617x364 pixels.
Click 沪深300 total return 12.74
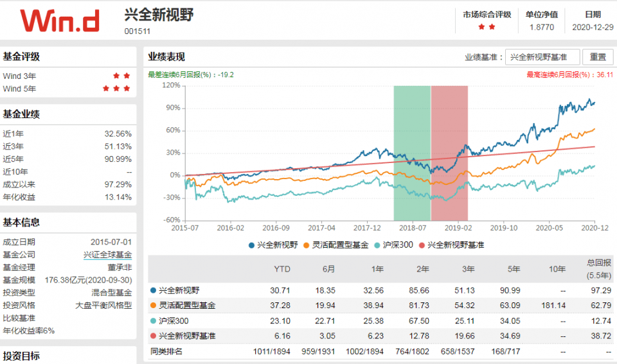click(x=601, y=321)
